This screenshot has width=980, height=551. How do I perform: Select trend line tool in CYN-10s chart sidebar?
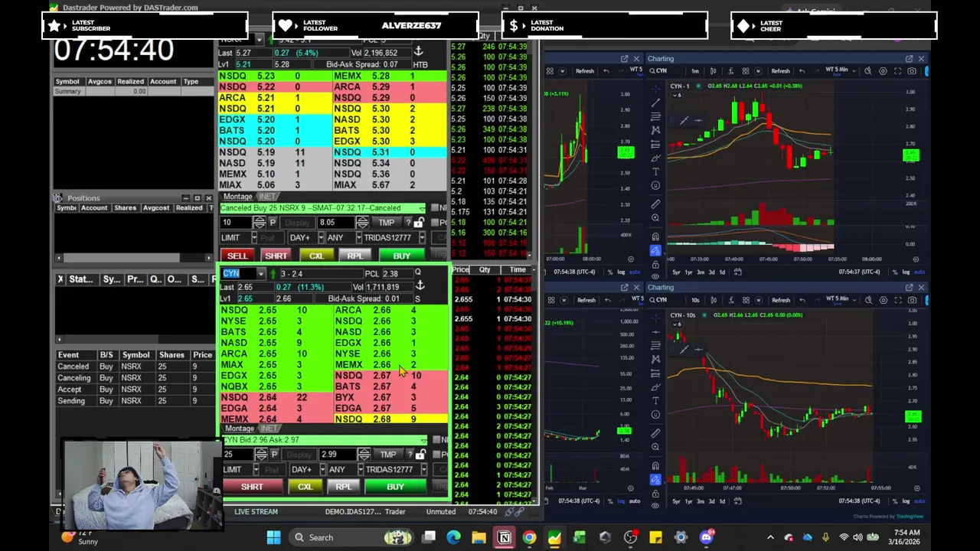point(655,331)
